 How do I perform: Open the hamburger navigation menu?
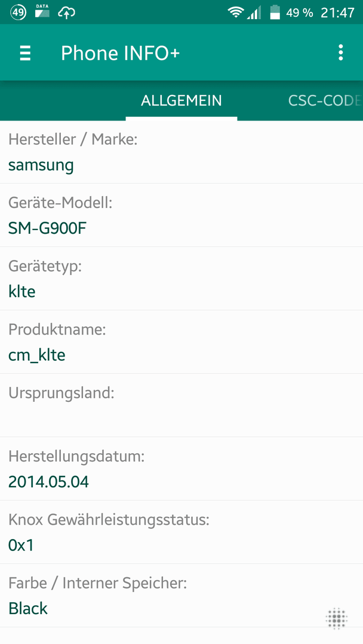click(x=26, y=53)
